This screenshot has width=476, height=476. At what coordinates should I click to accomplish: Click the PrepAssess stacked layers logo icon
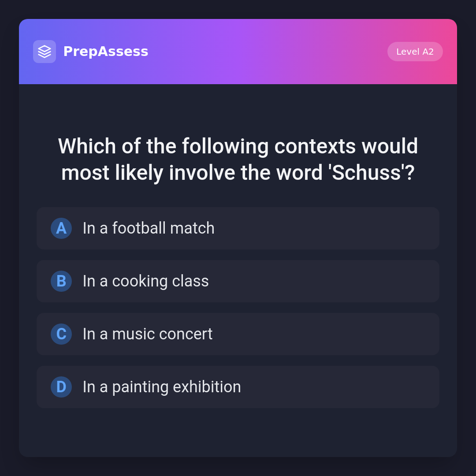45,52
